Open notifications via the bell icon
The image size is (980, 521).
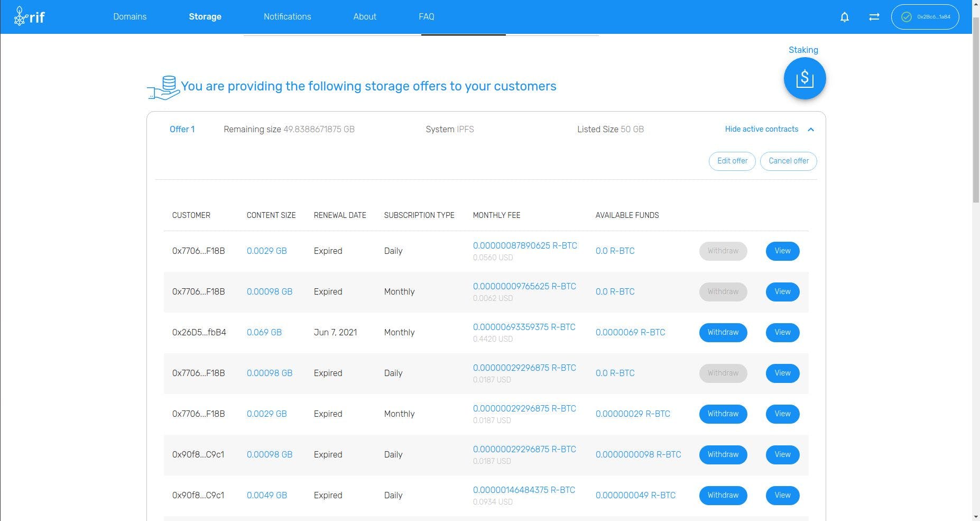click(844, 16)
